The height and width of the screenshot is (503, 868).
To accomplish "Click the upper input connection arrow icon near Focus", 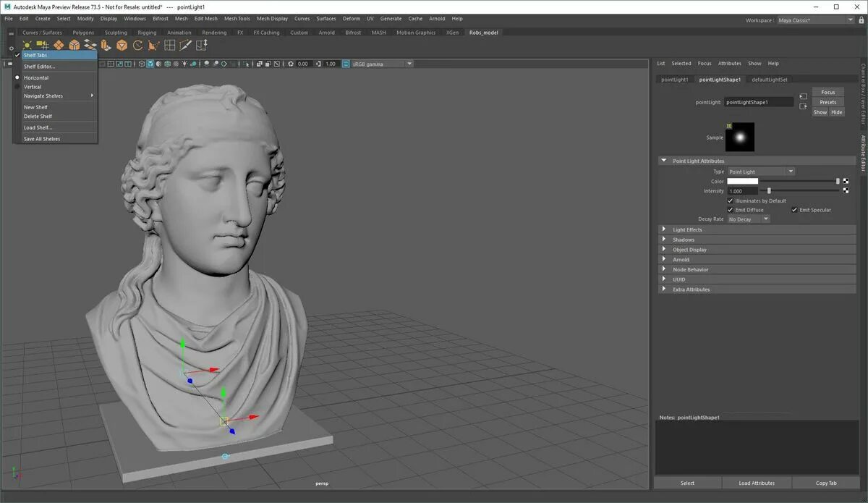I will pyautogui.click(x=803, y=96).
